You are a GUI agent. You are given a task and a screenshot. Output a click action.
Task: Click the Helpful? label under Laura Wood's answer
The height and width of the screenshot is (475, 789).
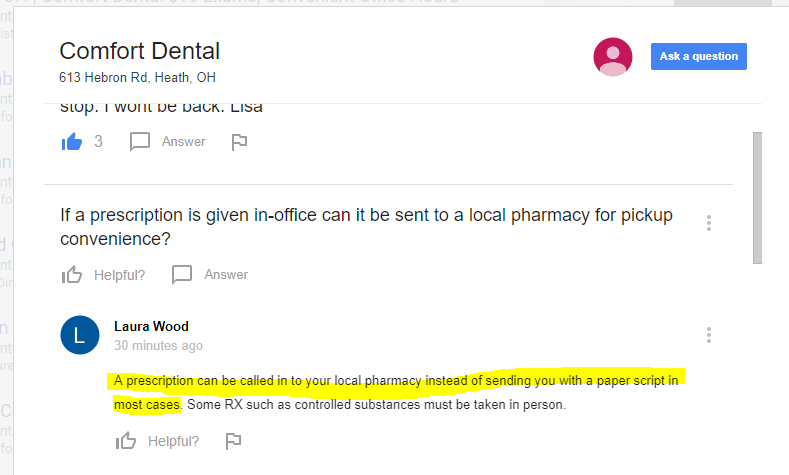pos(173,441)
